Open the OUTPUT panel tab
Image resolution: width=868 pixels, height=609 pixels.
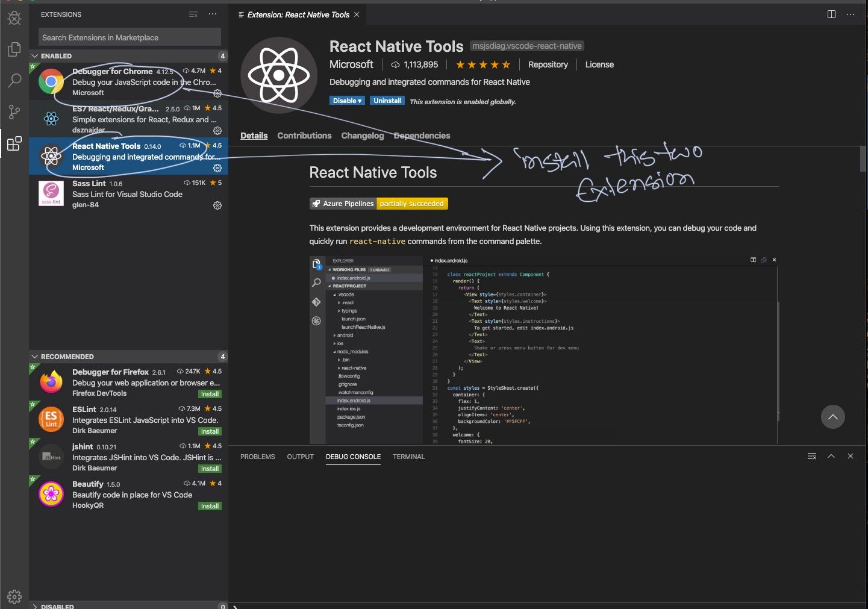[300, 457]
